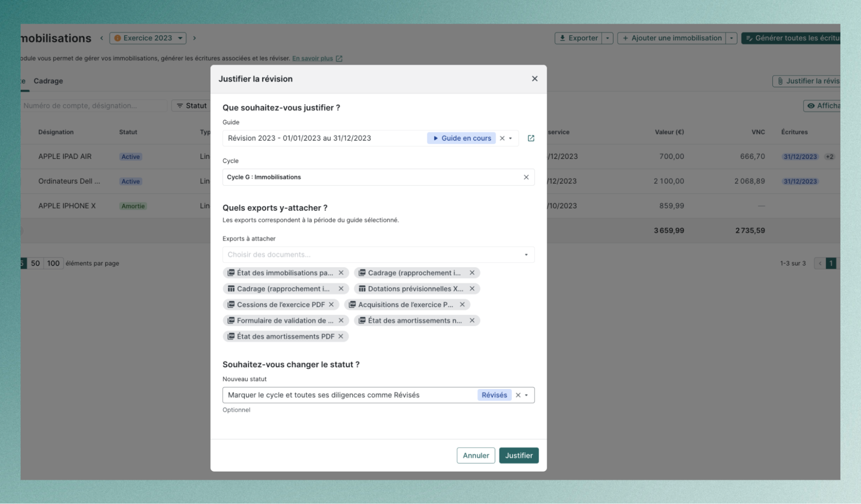This screenshot has height=504, width=861.
Task: Click the previous page pagination arrow
Action: (x=820, y=263)
